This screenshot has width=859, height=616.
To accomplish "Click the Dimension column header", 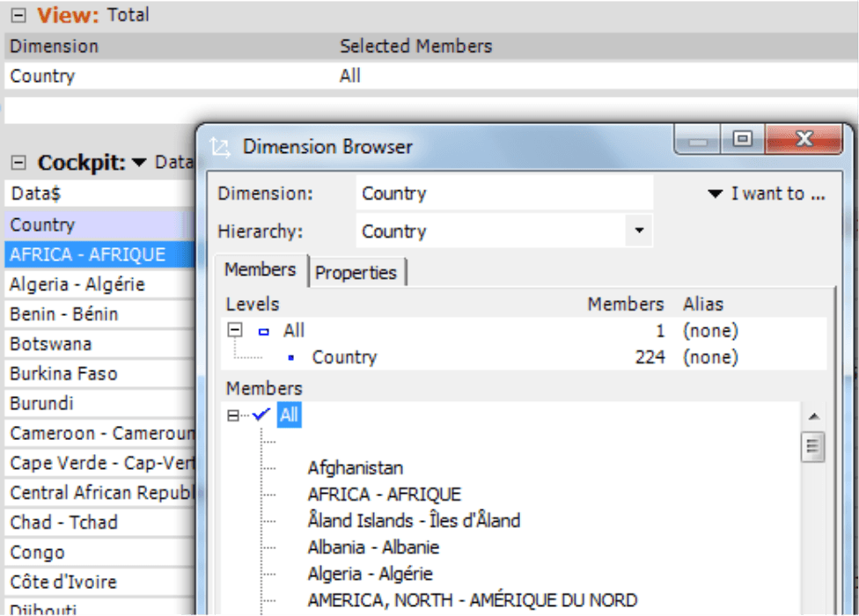I will pyautogui.click(x=55, y=46).
